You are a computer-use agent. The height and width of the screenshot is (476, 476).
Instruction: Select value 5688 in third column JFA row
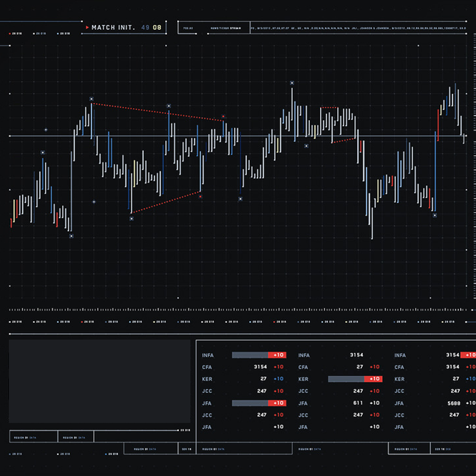click(x=454, y=403)
